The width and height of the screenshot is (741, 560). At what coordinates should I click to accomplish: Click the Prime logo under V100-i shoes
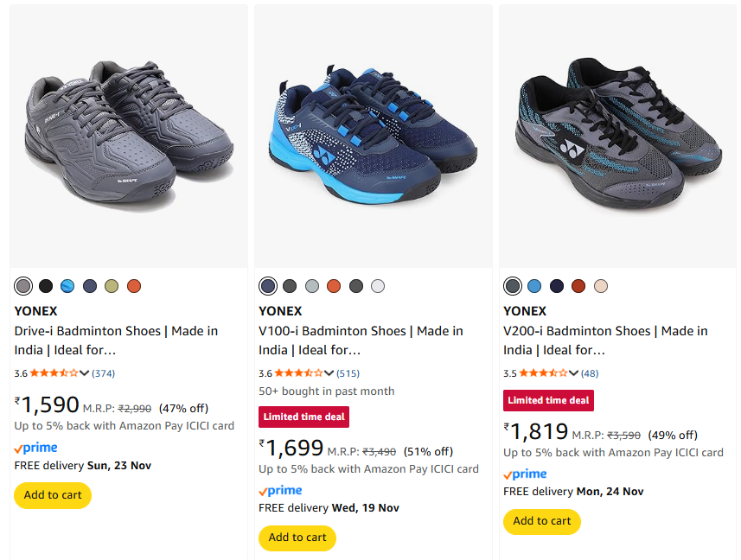pyautogui.click(x=280, y=490)
